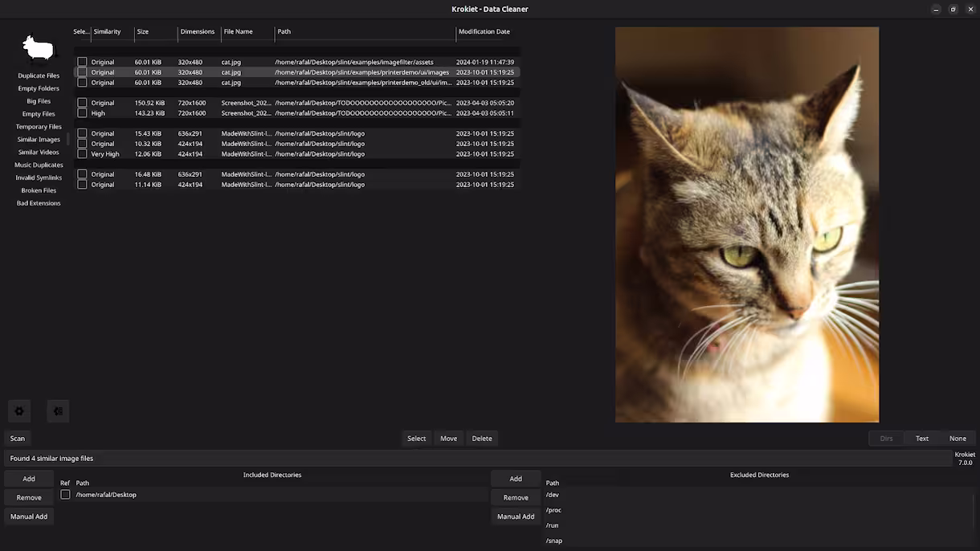Select the /dev excluded directory

coord(553,495)
